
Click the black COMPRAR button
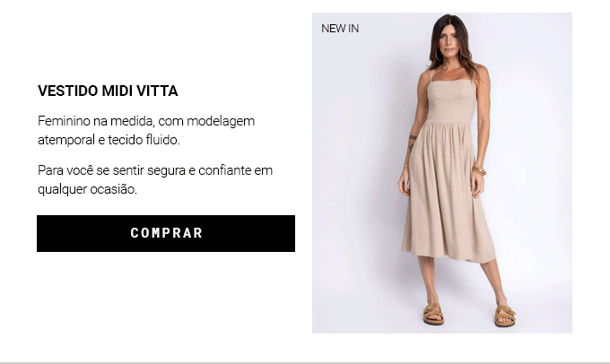(166, 233)
